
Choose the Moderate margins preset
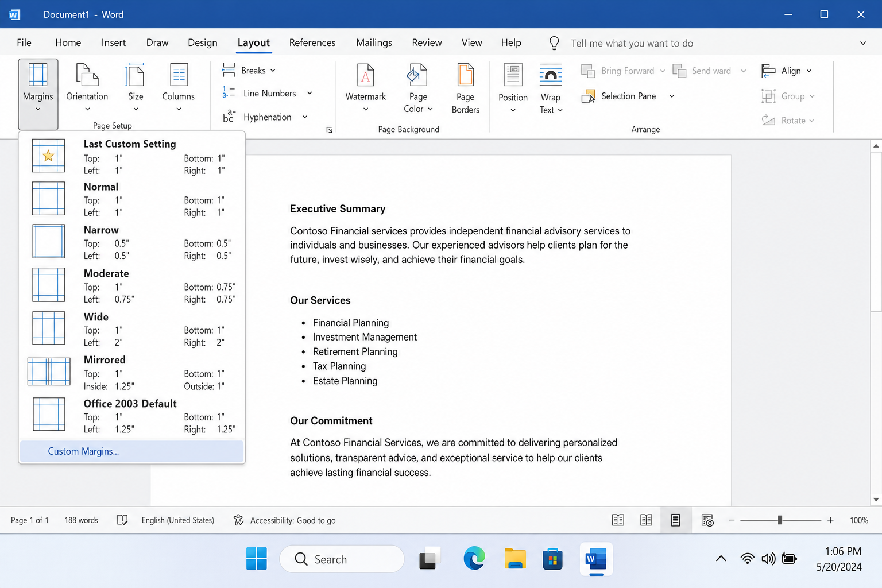(x=132, y=286)
